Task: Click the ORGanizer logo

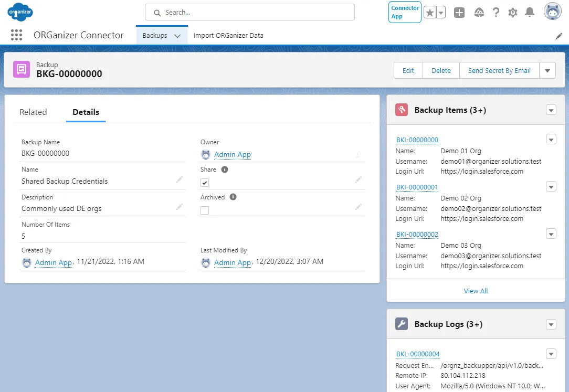Action: (x=20, y=12)
